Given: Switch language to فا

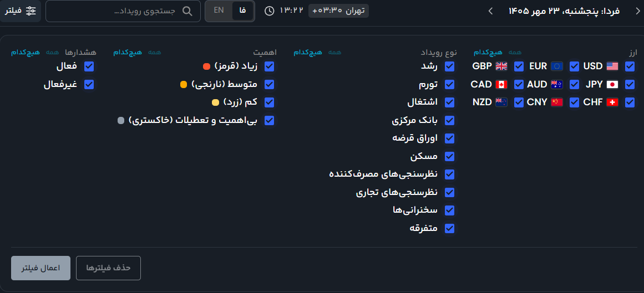Looking at the screenshot, I should 243,11.
